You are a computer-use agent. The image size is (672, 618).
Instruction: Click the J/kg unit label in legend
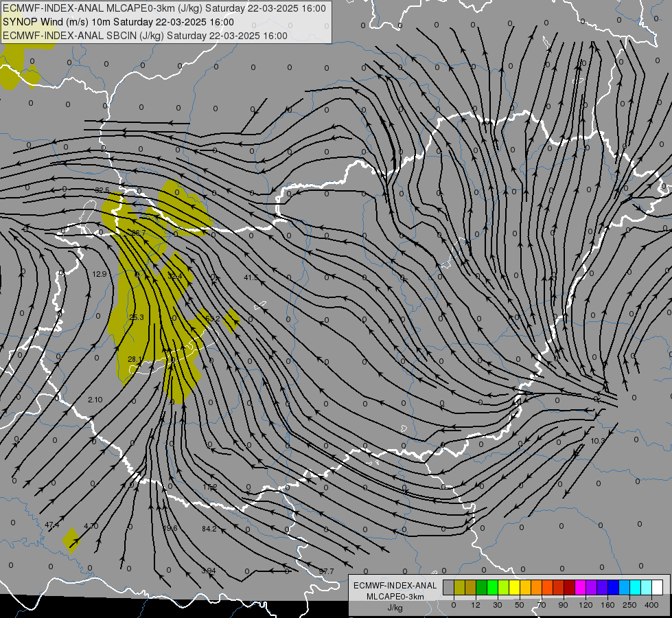(x=395, y=608)
